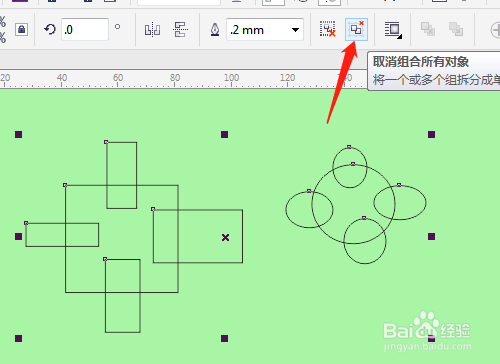
Task: Click the middle-left selection handle
Action: pos(19,237)
